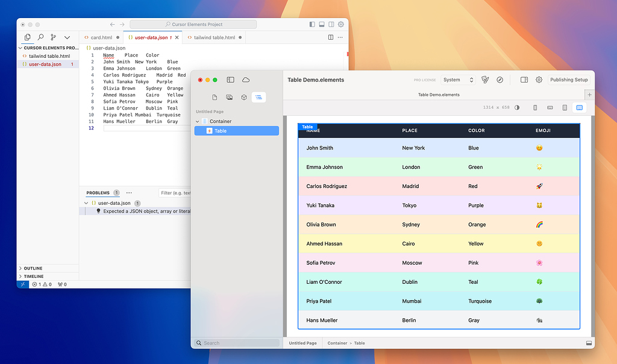Open the Search view in VS Code

tap(40, 37)
